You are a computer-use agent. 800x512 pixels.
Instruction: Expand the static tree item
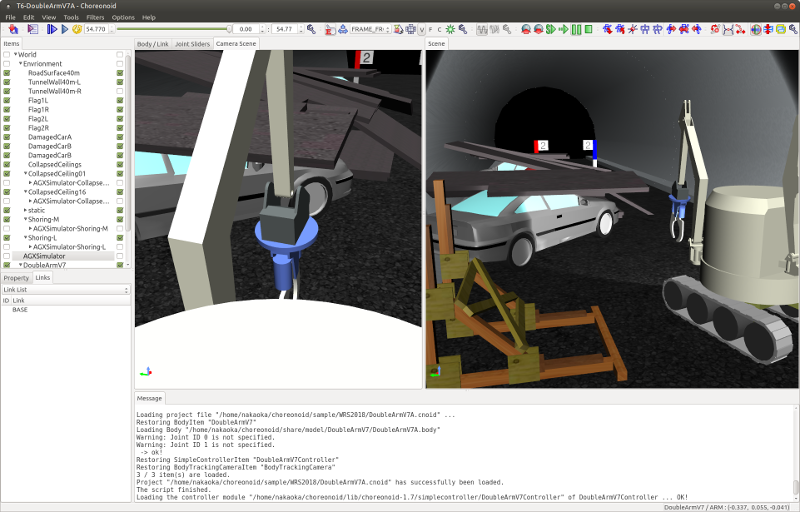click(25, 210)
